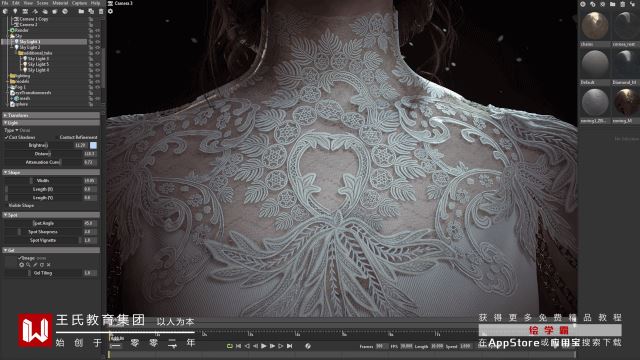Open the Camera 3 viewport camera selector
The height and width of the screenshot is (360, 640).
click(x=120, y=3)
